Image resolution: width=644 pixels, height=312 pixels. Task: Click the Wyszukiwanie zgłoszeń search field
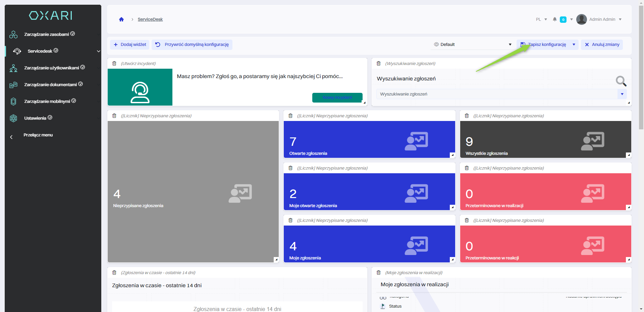point(496,94)
